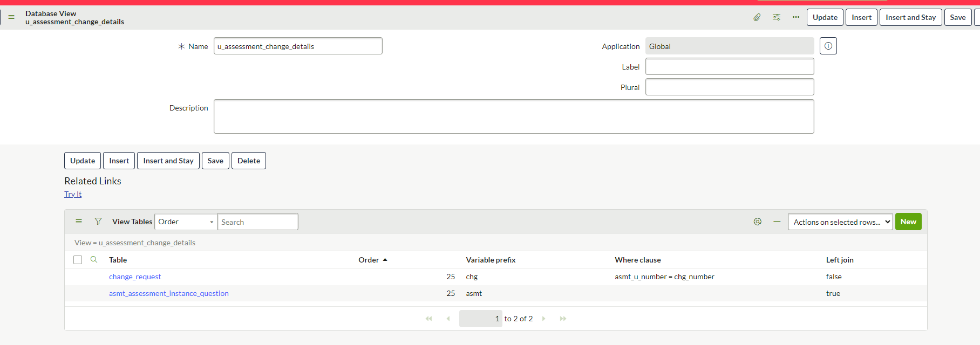Click in the Name input field
Viewport: 980px width, 345px height.
(298, 46)
